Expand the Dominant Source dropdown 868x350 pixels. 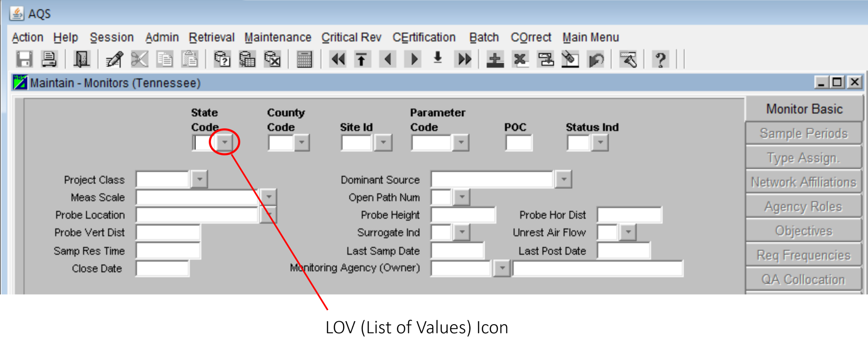point(563,179)
